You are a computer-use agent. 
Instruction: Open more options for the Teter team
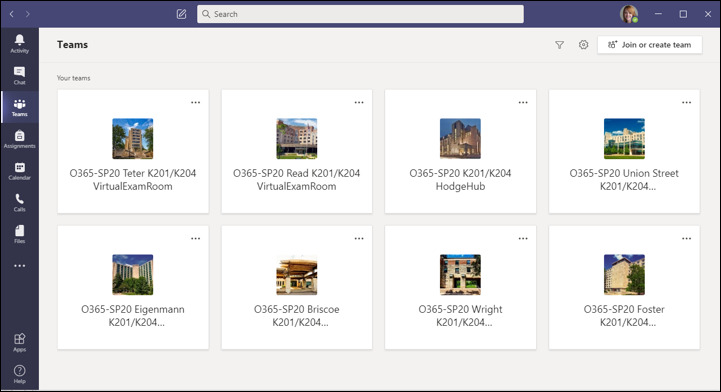(195, 102)
